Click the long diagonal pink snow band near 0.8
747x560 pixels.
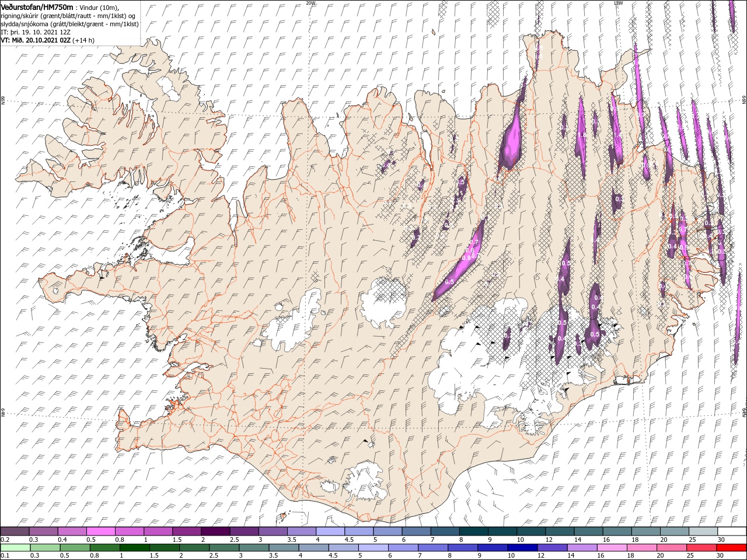point(459,260)
